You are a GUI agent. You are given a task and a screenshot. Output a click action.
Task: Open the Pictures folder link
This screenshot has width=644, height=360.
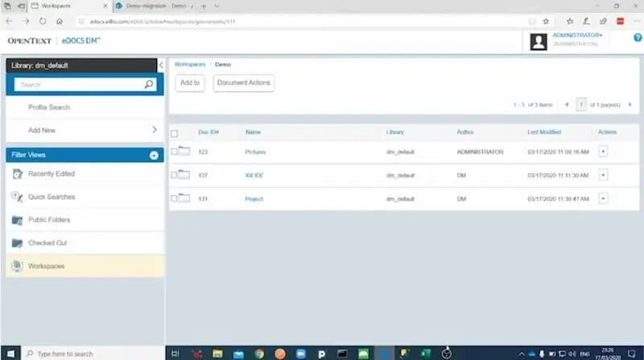coord(255,152)
